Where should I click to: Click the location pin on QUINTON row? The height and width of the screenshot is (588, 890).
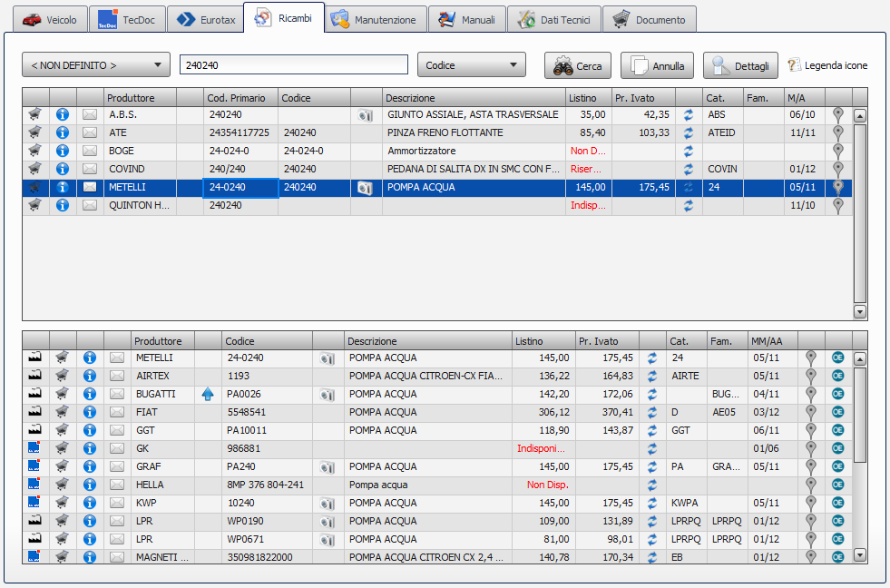837,205
